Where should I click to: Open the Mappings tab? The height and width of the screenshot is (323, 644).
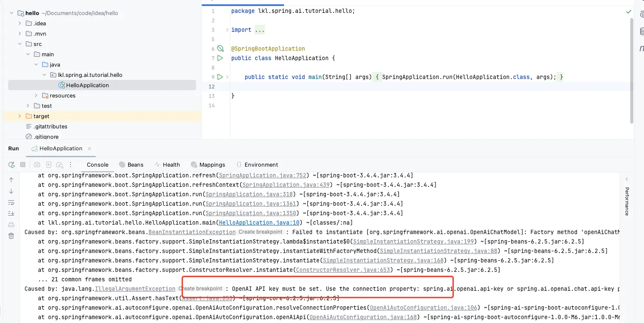[208, 165]
